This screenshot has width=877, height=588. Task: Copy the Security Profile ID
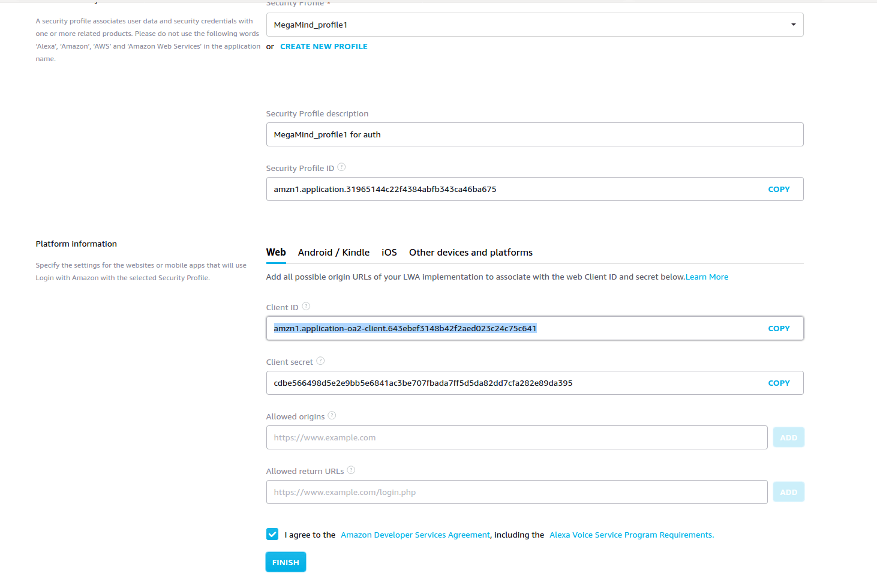tap(779, 189)
